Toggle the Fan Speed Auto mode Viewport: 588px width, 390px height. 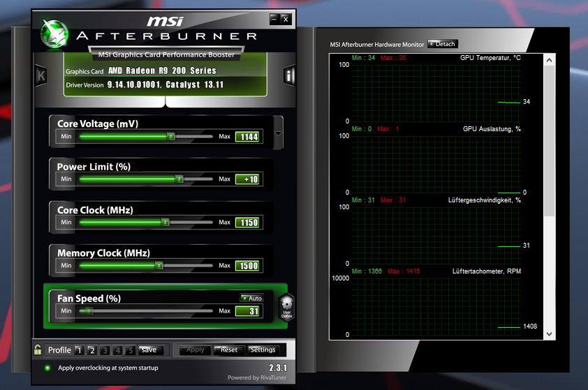pyautogui.click(x=251, y=298)
